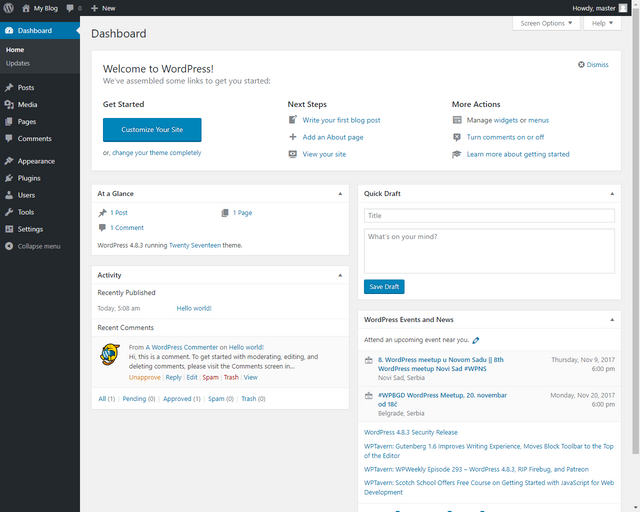Click plus icon beside About page
Viewport: 640px width, 512px height.
(x=293, y=137)
